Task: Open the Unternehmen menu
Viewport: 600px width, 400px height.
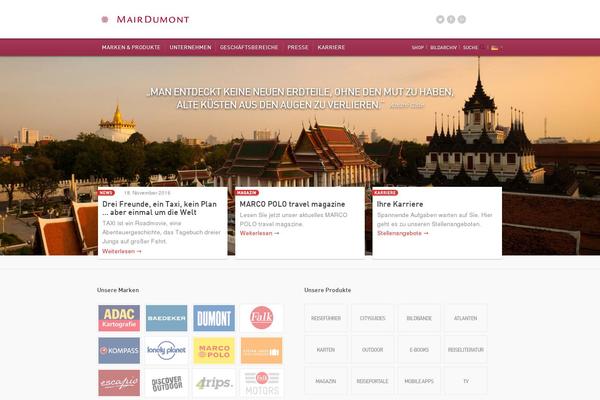Action: pos(190,47)
